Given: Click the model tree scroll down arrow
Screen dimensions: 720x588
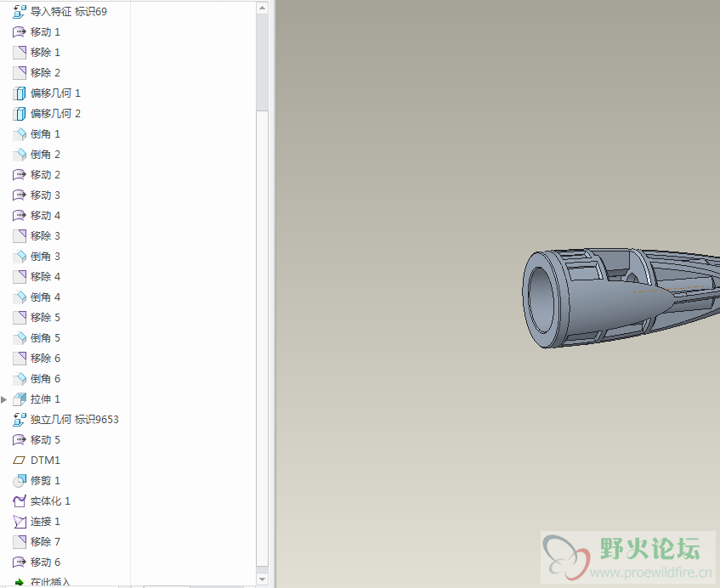Looking at the screenshot, I should click(x=262, y=580).
